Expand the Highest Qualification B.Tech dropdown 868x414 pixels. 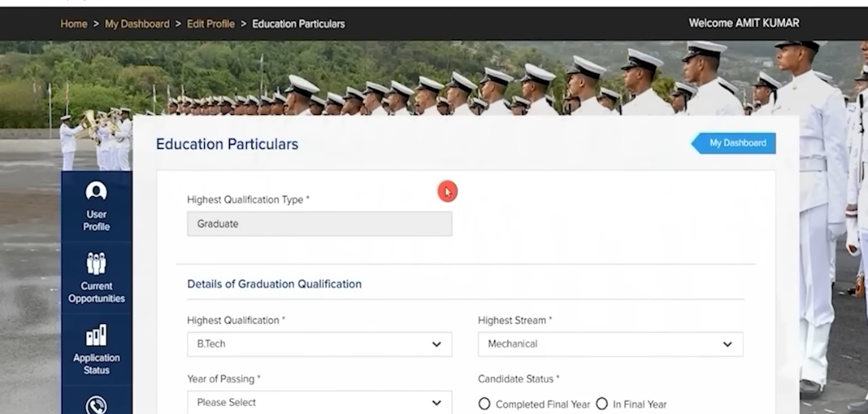(319, 344)
